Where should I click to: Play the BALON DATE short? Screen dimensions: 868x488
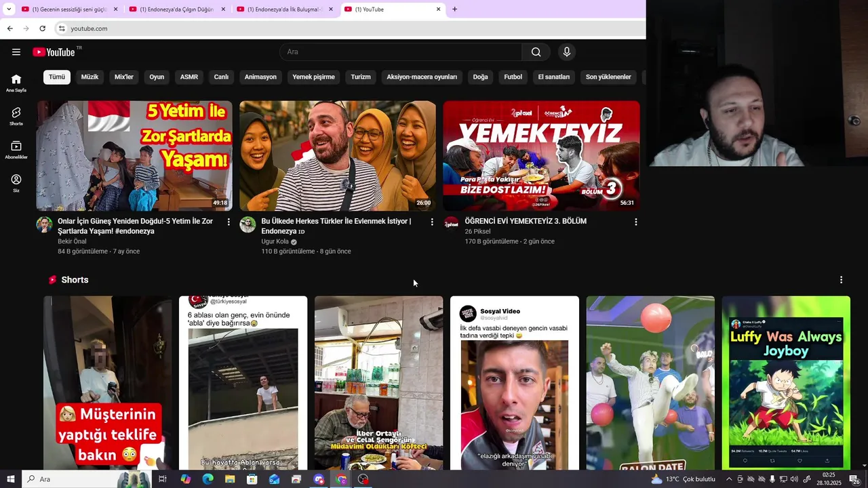point(650,383)
